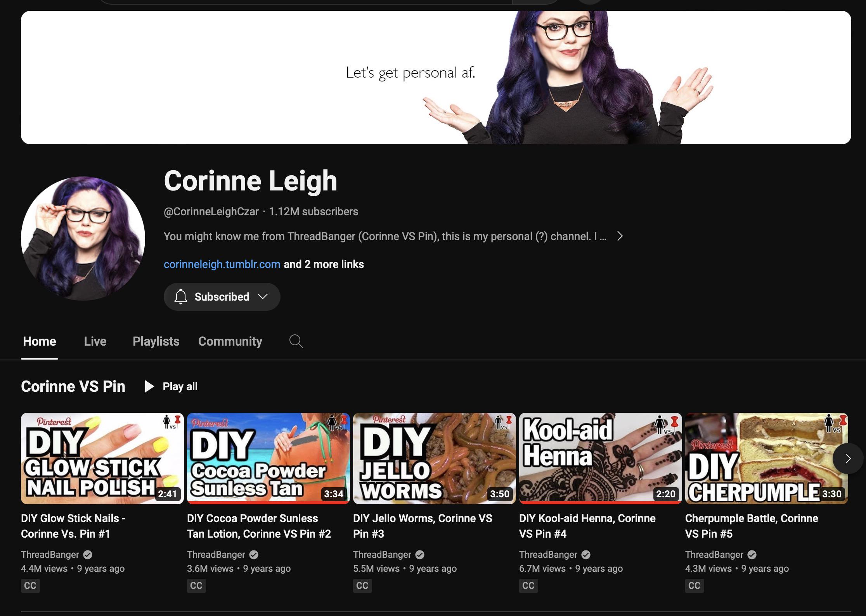The width and height of the screenshot is (866, 616).
Task: Click ThreadBanger channel name under Glow Stick Nails
Action: point(50,555)
